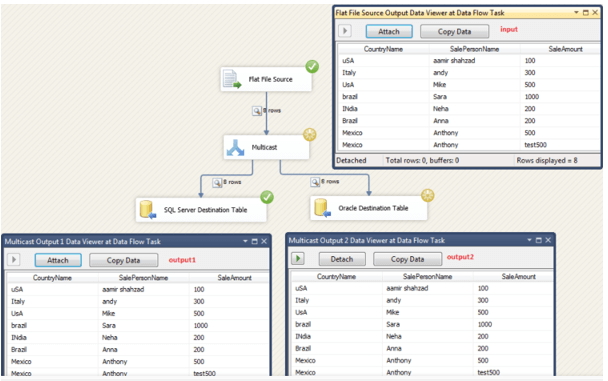This screenshot has height=381, width=608.
Task: Select 'test500' cell in input viewer
Action: (560, 145)
